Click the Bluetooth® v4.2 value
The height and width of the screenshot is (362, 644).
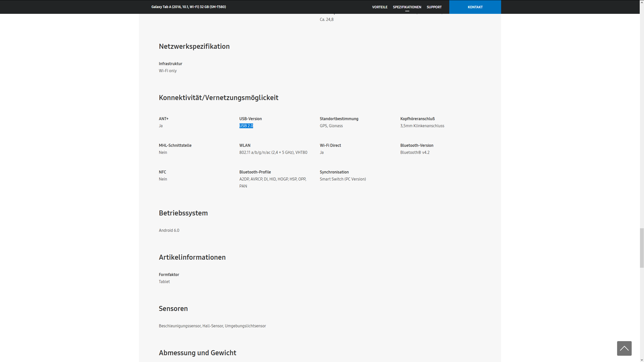(x=415, y=152)
